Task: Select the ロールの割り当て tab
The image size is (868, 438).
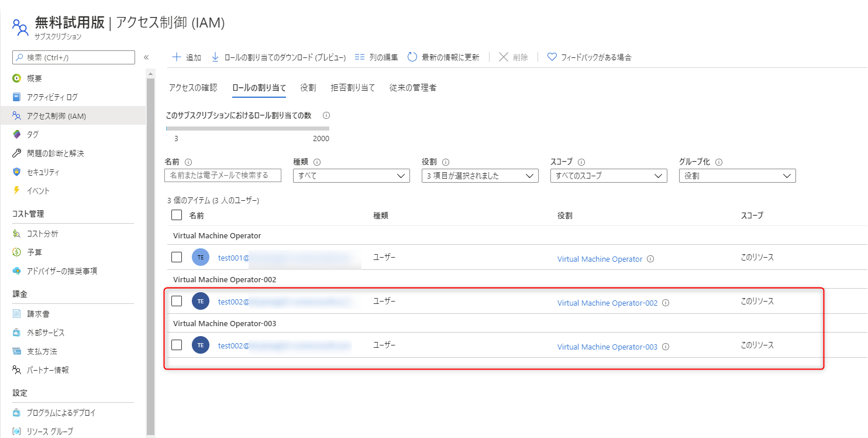Action: pos(259,88)
